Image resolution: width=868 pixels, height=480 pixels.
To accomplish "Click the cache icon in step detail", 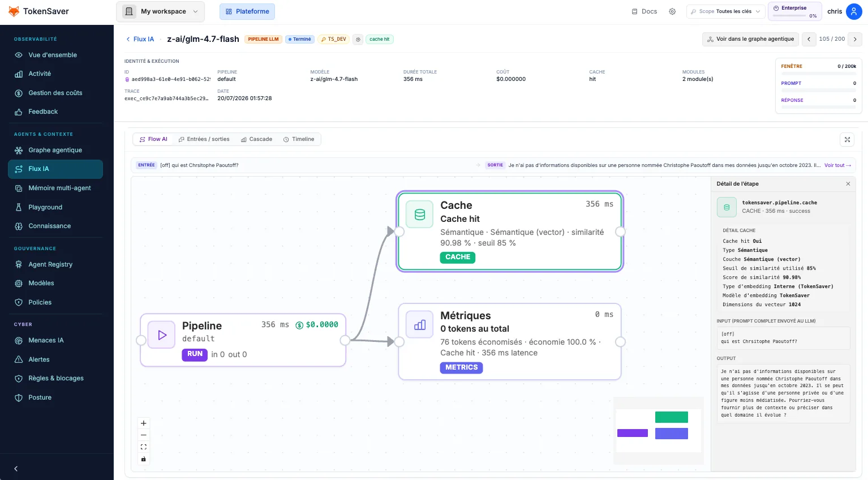I will [727, 207].
